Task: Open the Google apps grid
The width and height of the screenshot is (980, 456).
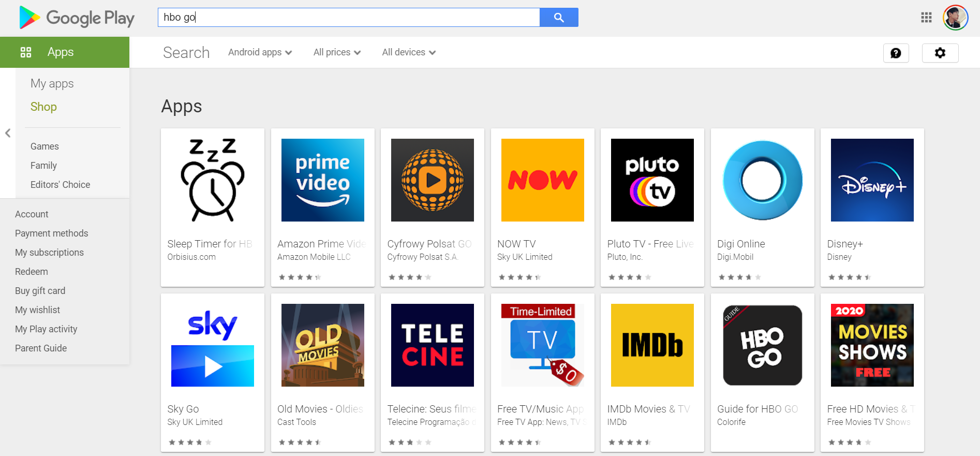Action: (x=926, y=18)
